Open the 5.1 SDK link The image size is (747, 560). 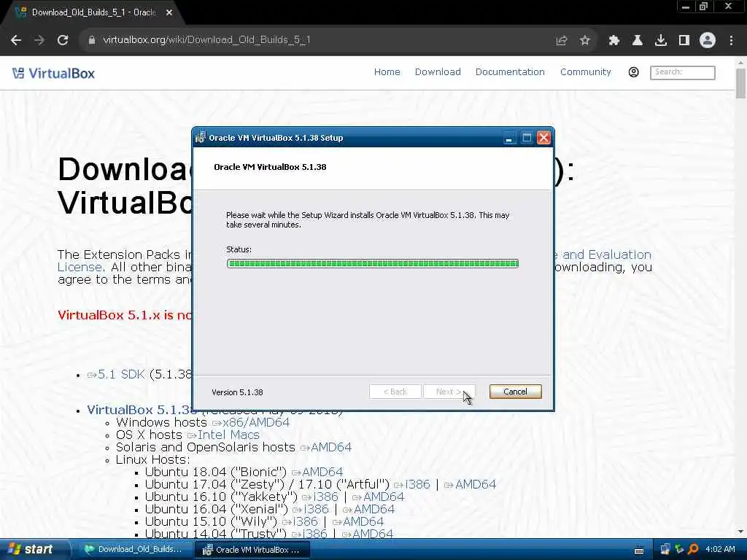point(116,374)
